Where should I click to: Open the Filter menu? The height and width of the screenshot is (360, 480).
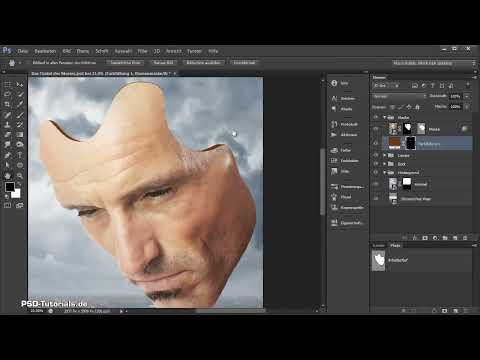(142, 51)
